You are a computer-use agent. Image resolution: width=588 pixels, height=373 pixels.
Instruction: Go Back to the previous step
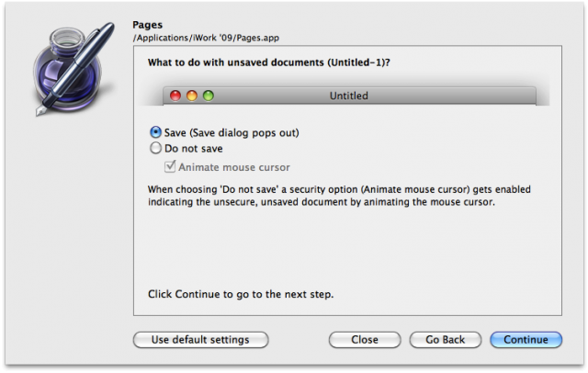pyautogui.click(x=445, y=340)
